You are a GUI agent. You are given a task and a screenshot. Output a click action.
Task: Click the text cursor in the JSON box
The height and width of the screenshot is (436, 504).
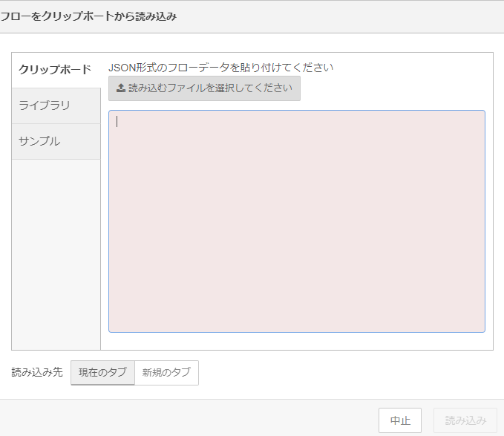click(117, 122)
